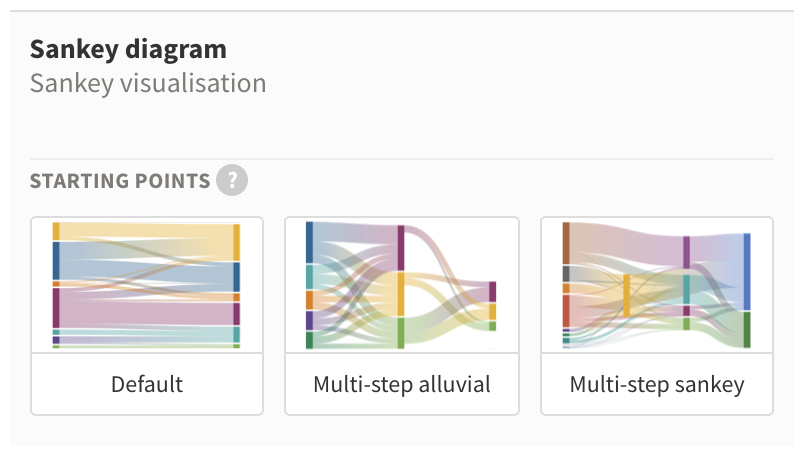Click the "Multi-step alluvial" label
This screenshot has height=458, width=804.
tap(401, 384)
